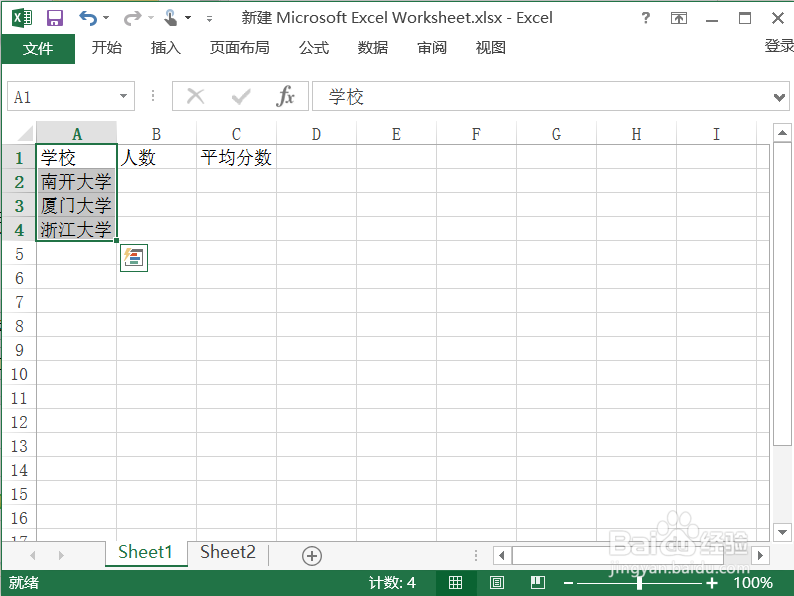Open the undo history dropdown arrow
Image resolution: width=794 pixels, height=596 pixels.
(x=106, y=18)
